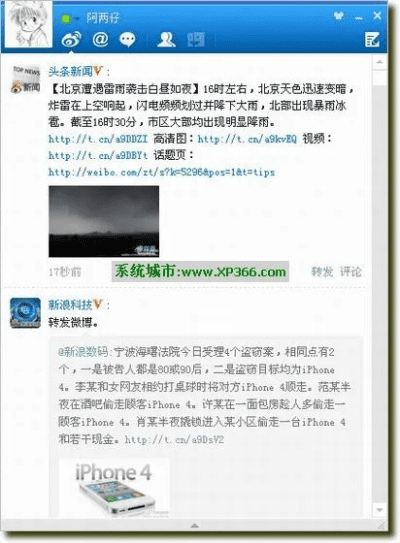Screen dimensions: 400x543
Task: Open the http://t.cn/a9DDZI link
Action: coord(98,139)
